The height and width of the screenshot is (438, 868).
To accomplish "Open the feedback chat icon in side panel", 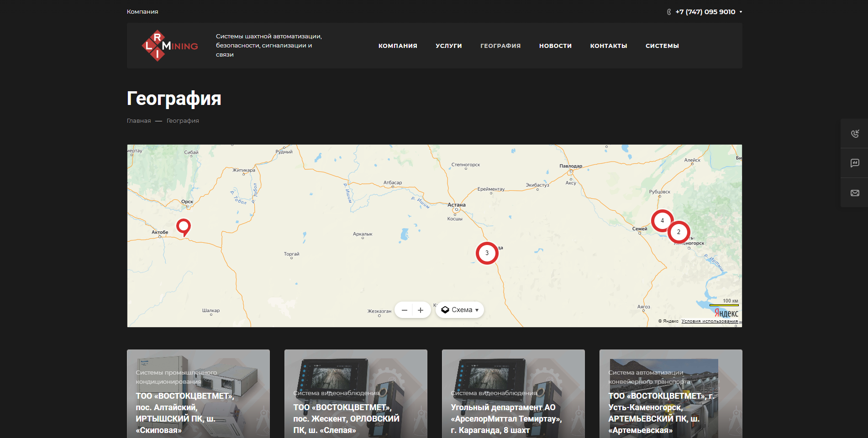I will [855, 163].
